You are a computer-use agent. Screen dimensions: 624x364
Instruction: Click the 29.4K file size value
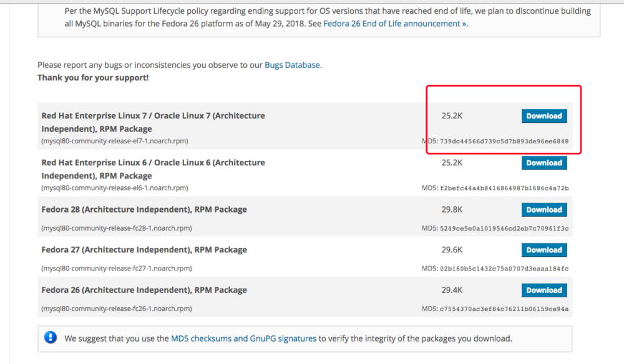[x=452, y=290]
